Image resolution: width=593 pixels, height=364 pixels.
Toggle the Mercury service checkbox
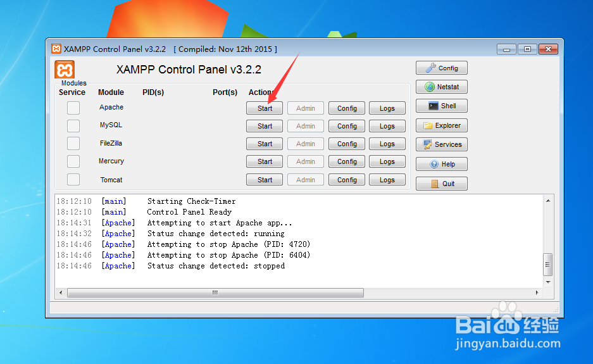[73, 161]
